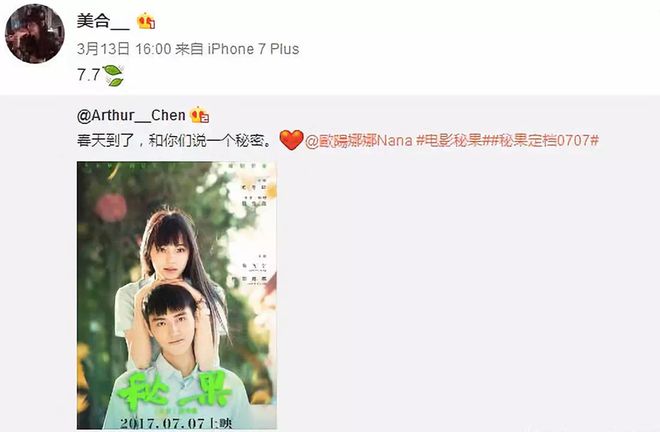Open the @Arthur__Chen profile link
The width and height of the screenshot is (660, 432).
point(131,115)
